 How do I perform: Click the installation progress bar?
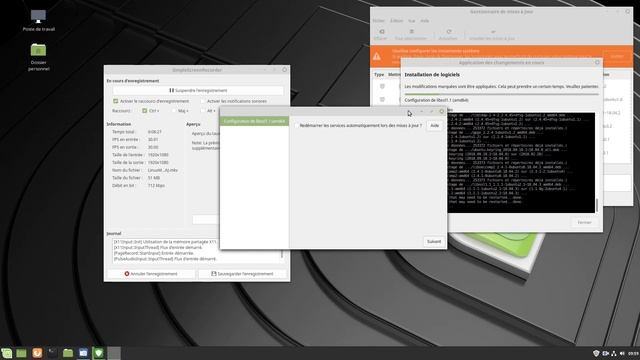501,94
